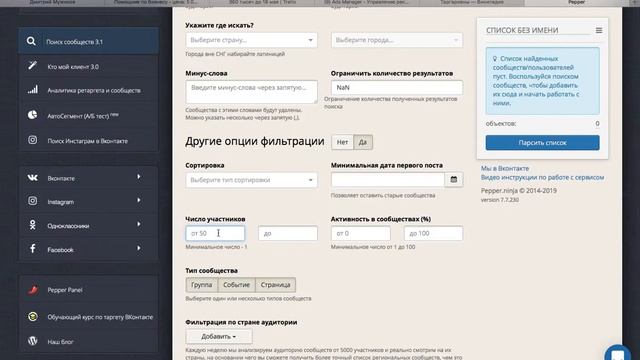Set other filtering options to Нет
The image size is (640, 360).
(342, 142)
